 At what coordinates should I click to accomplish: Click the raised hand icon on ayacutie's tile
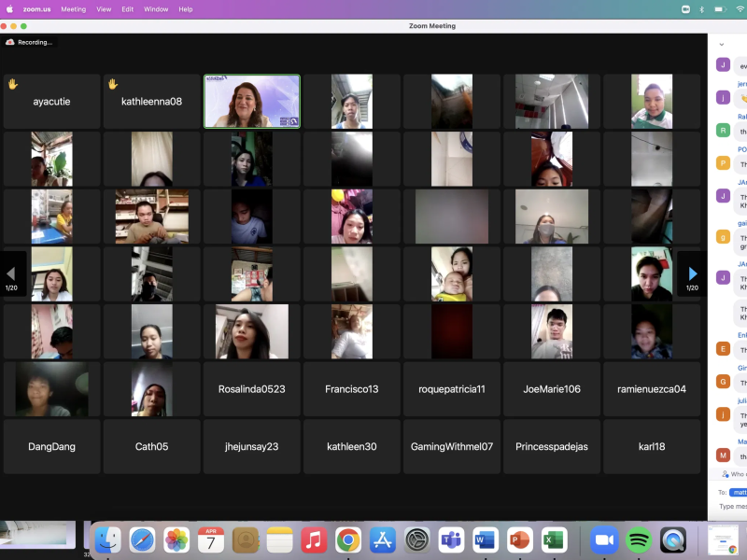[13, 84]
